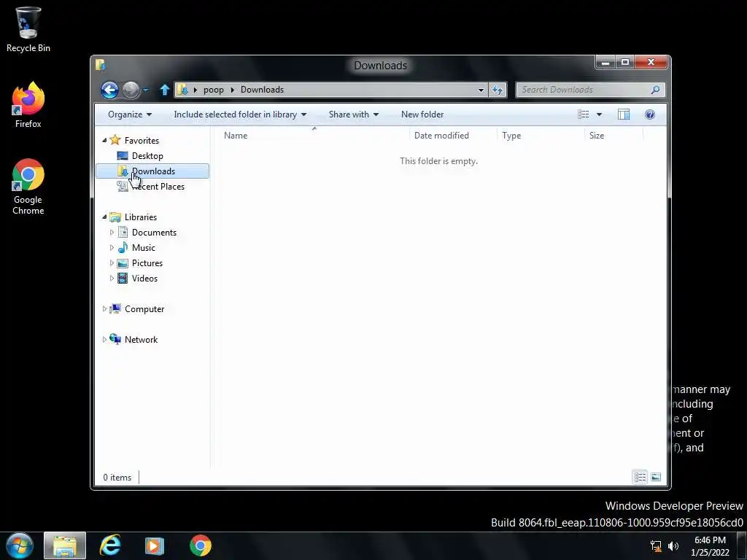Screen dimensions: 747x560
Task: Click Show desktop at the taskbar's end
Action: tap(742, 545)
